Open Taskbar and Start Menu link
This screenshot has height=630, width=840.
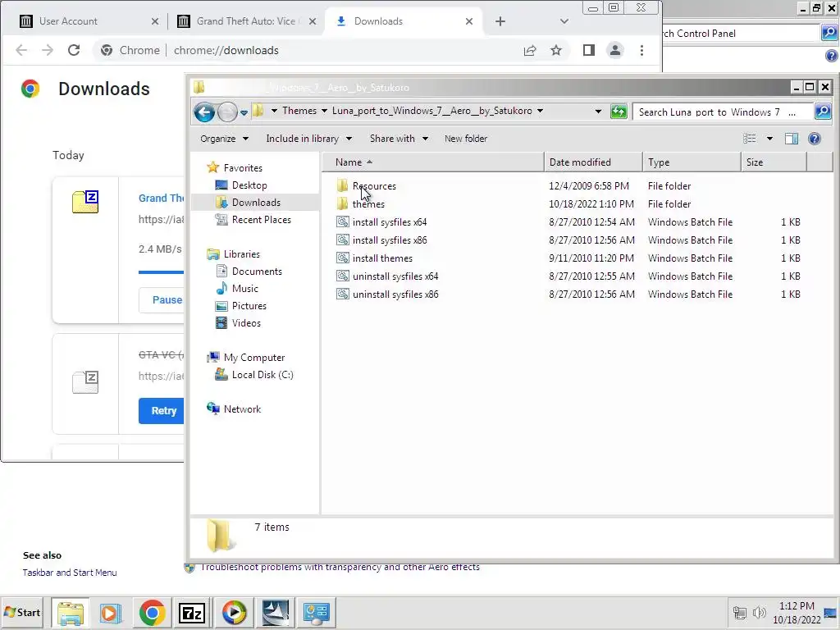[x=70, y=573]
